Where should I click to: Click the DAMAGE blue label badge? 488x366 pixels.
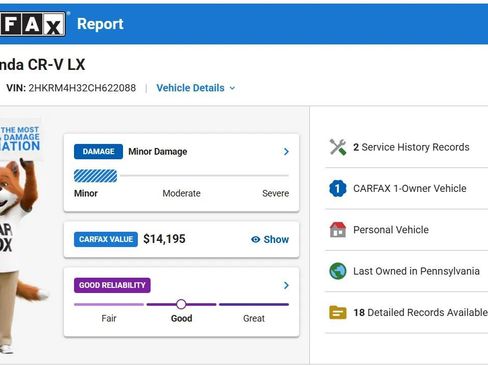click(x=98, y=152)
